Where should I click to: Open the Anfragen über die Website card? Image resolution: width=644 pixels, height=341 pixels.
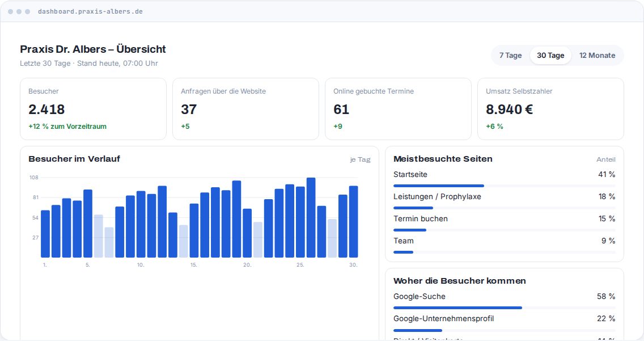[x=245, y=109]
